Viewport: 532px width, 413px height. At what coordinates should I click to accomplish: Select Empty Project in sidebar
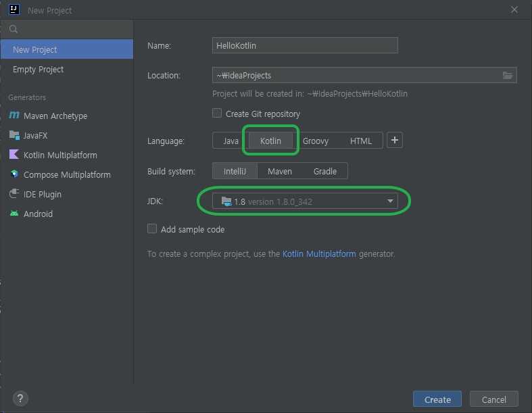(67, 69)
